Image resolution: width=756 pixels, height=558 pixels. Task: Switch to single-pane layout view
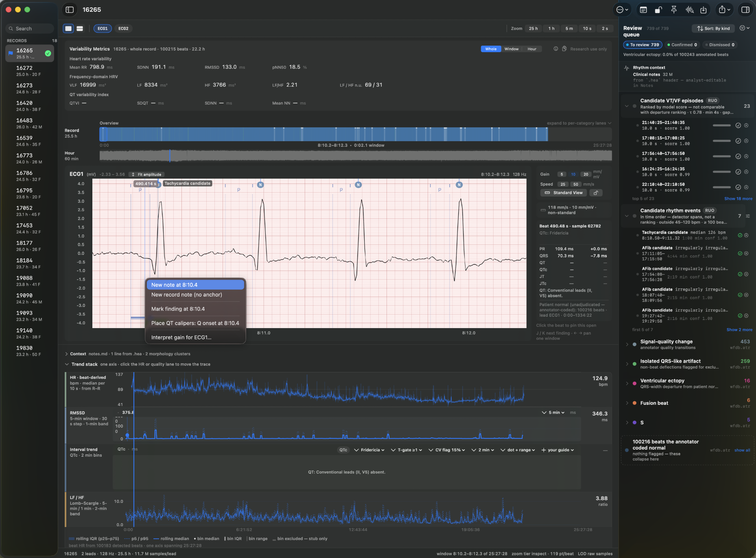coord(68,28)
